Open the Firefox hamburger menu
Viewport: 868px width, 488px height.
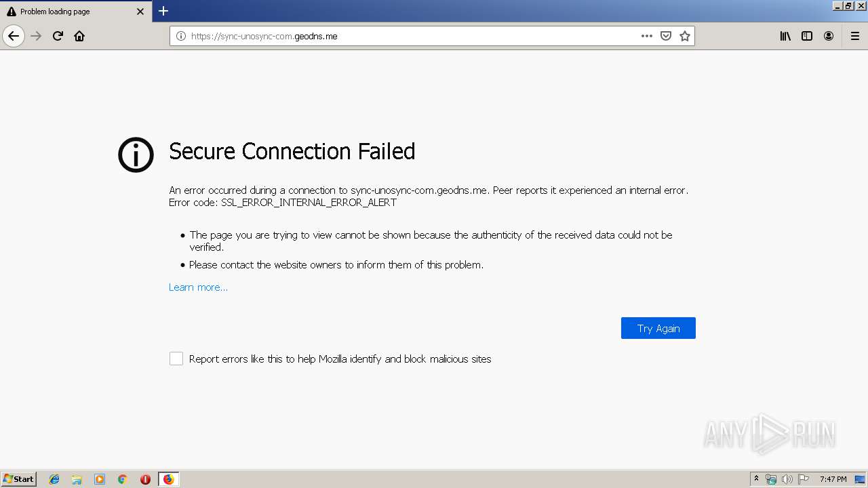click(855, 36)
